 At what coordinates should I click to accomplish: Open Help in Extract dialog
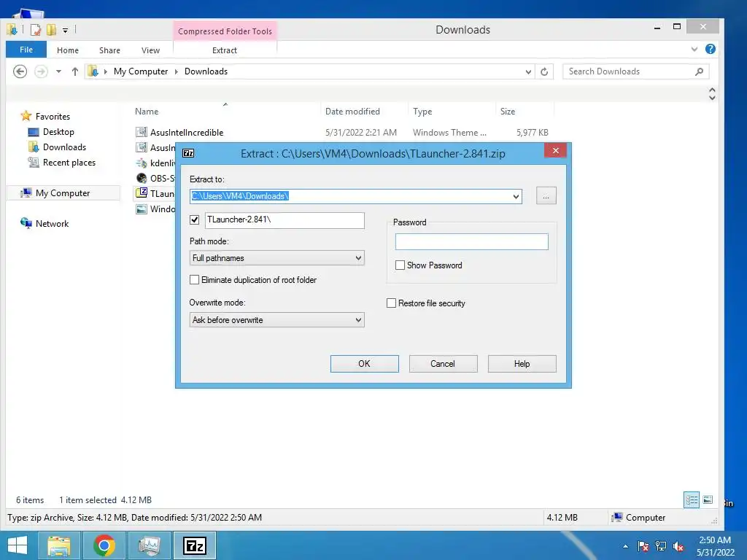click(x=522, y=364)
